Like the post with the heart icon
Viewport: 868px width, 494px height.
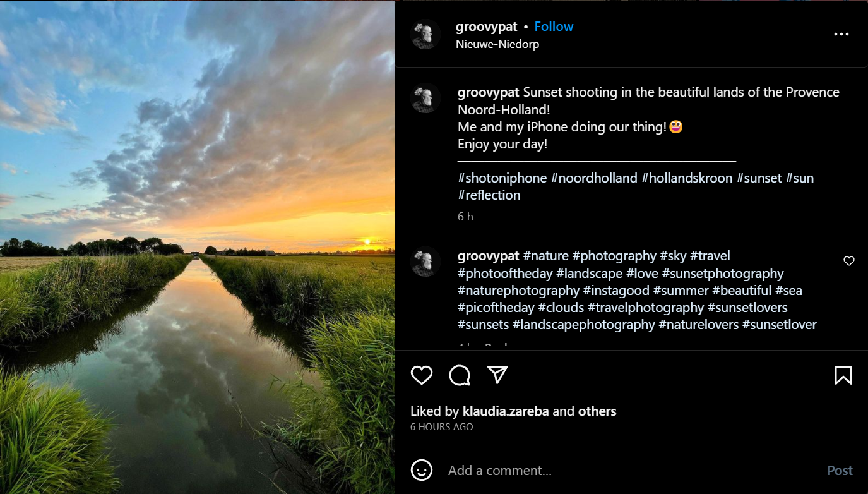[x=421, y=375]
